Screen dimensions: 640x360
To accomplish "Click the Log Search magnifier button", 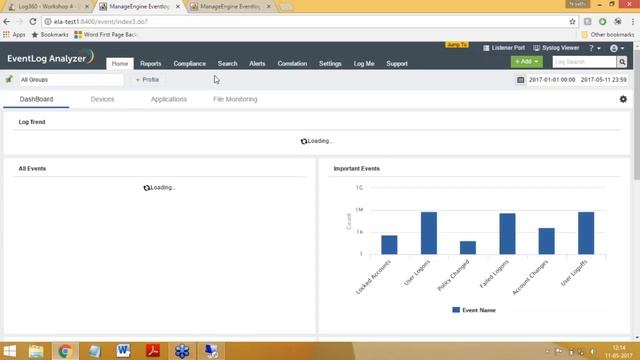I will 622,62.
